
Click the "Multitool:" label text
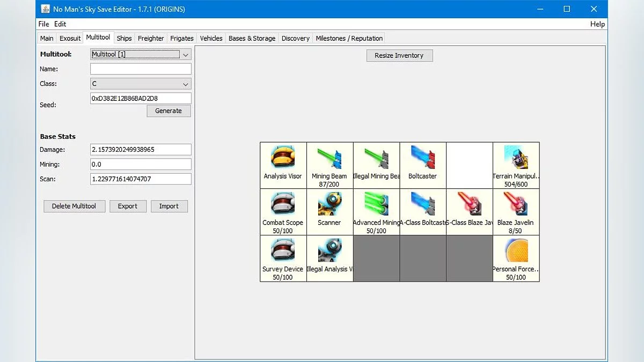[56, 54]
